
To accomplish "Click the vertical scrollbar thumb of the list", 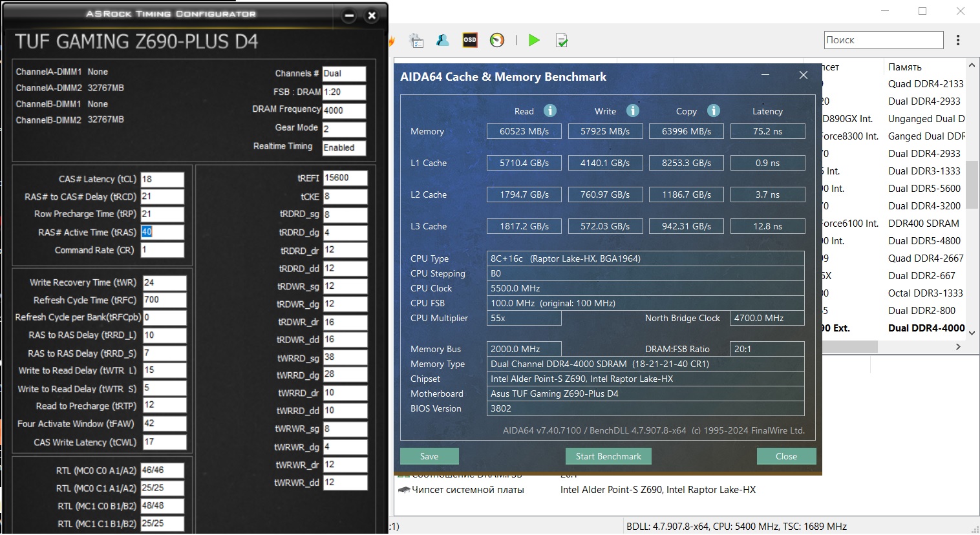I will pos(972,184).
